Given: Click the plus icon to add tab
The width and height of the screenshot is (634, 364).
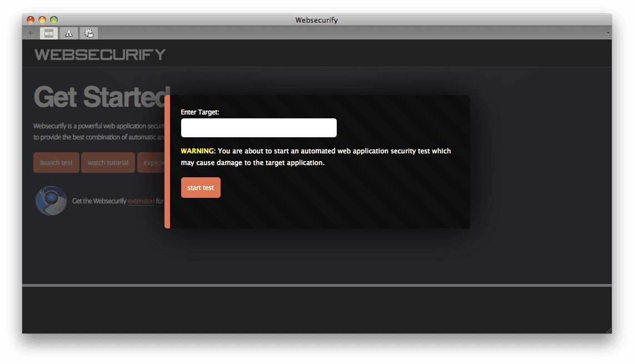Looking at the screenshot, I should click(x=31, y=33).
